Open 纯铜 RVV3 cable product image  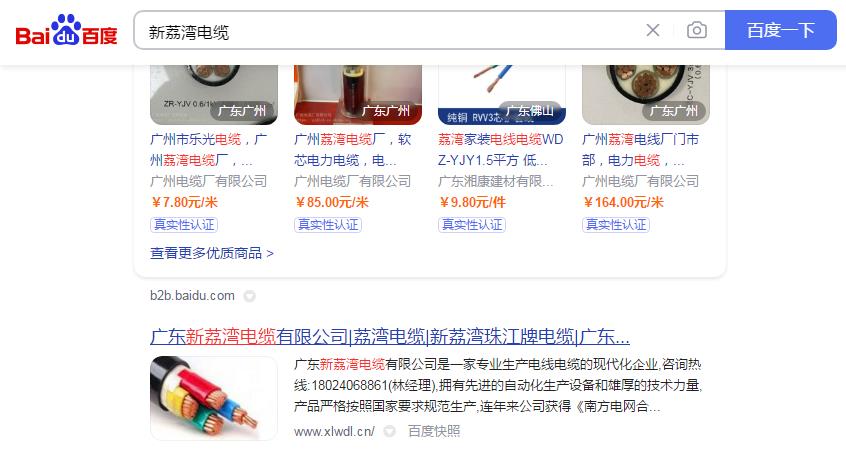coord(502,95)
